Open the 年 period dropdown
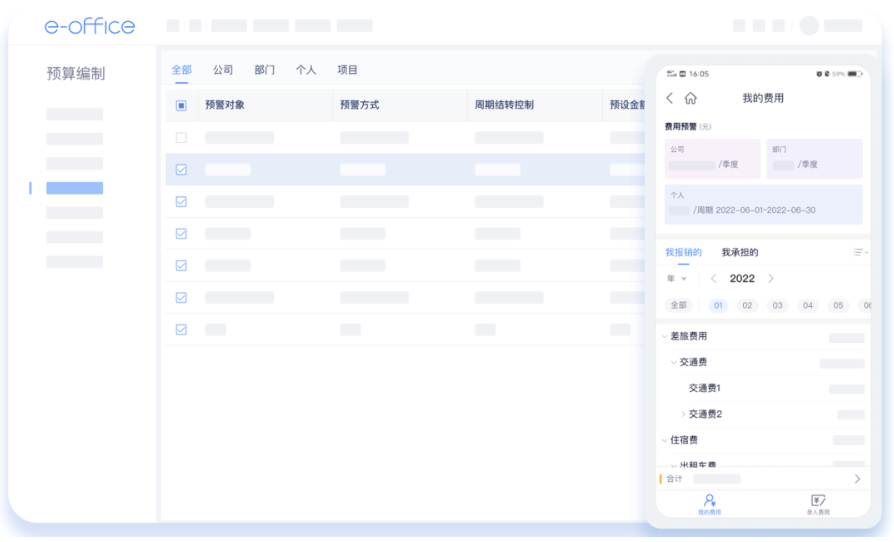Screen dimensions: 894x542 (677, 279)
